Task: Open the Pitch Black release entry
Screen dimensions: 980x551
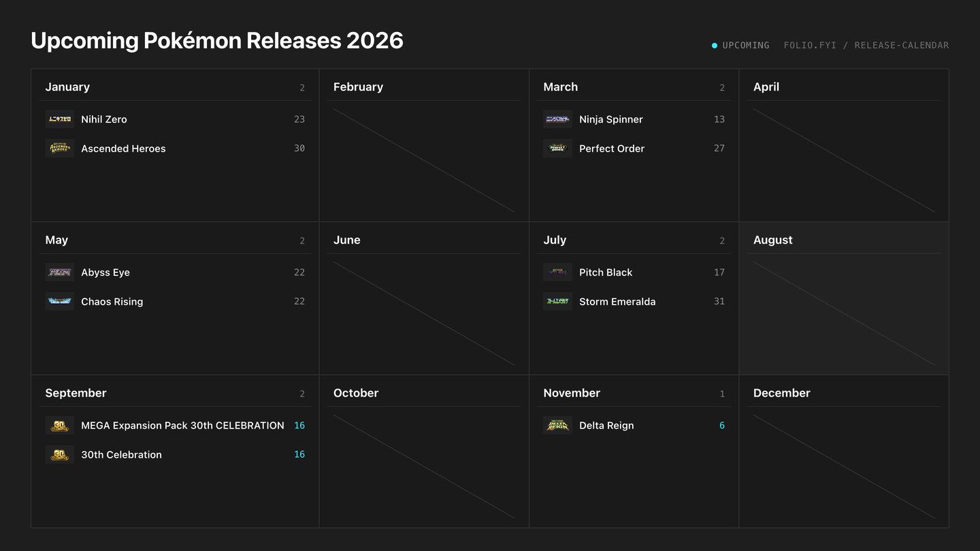Action: (x=634, y=272)
